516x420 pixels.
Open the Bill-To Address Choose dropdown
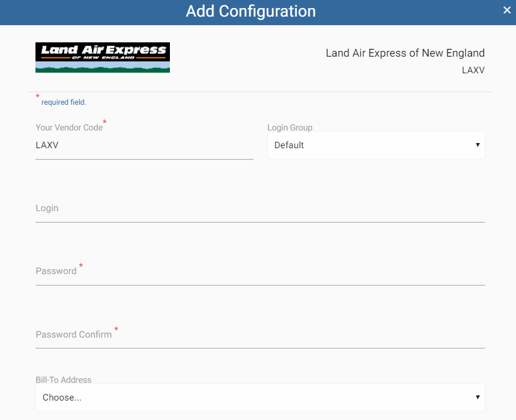(260, 397)
